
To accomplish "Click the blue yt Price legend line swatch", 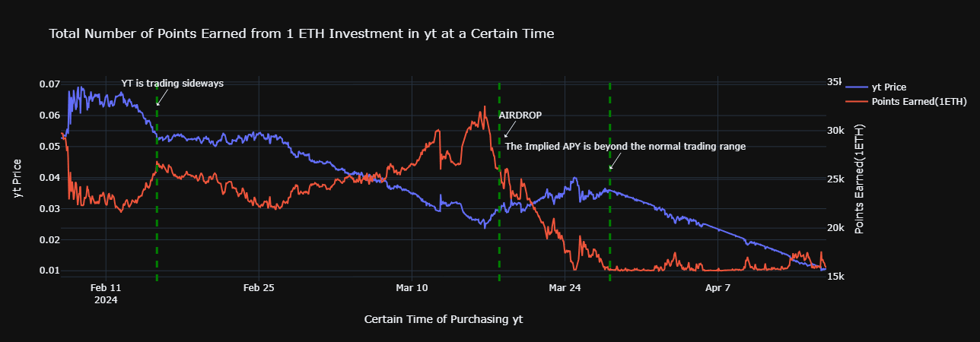I will click(x=856, y=87).
